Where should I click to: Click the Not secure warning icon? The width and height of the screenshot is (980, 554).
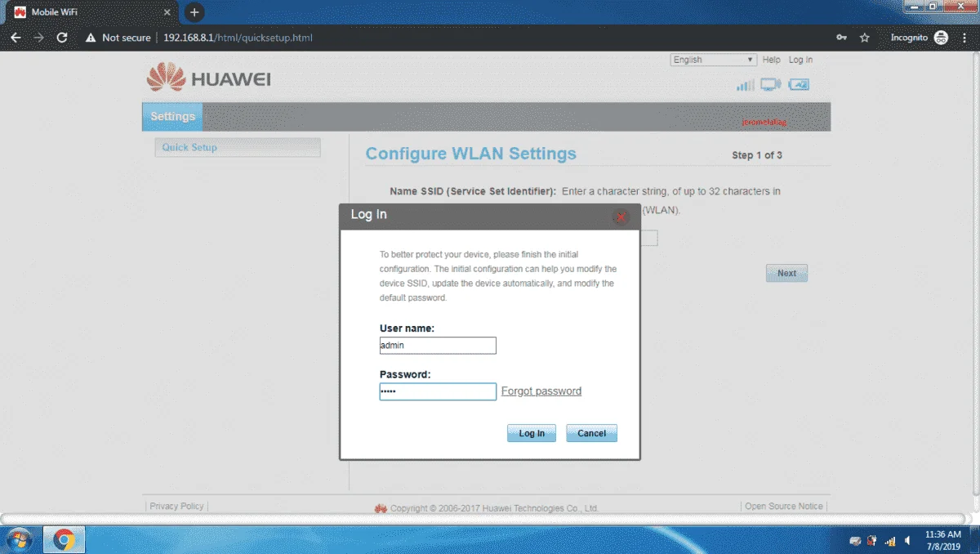click(91, 38)
